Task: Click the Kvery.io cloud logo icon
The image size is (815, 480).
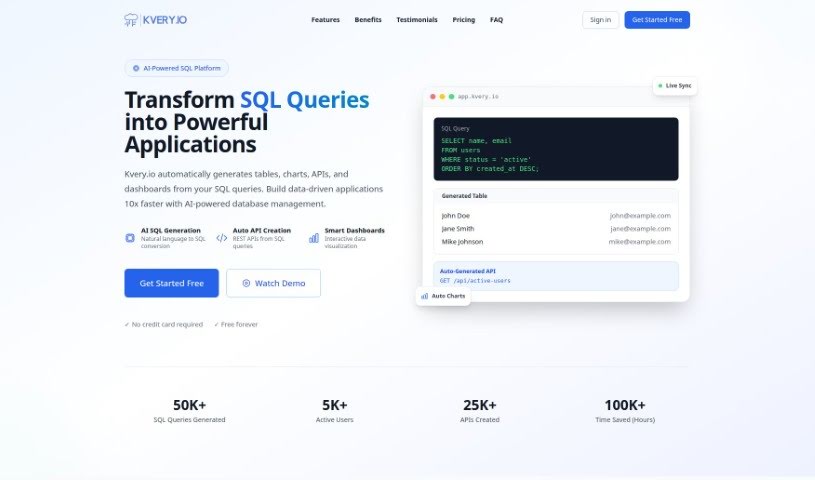Action: point(131,20)
